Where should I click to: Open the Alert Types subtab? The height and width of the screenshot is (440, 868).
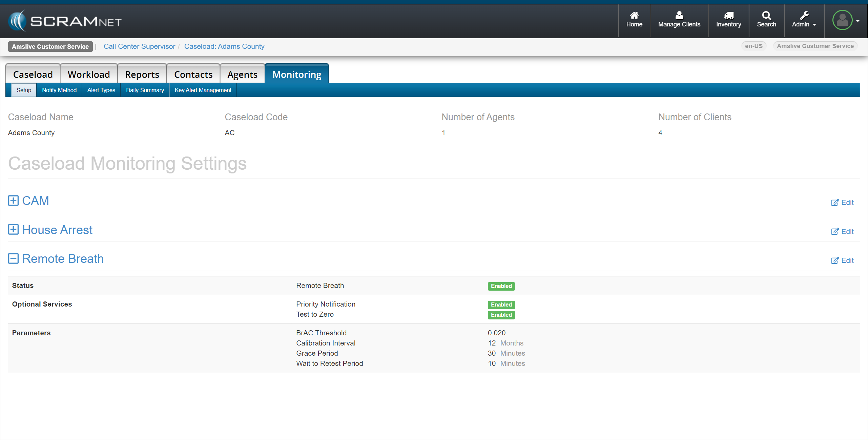point(101,90)
